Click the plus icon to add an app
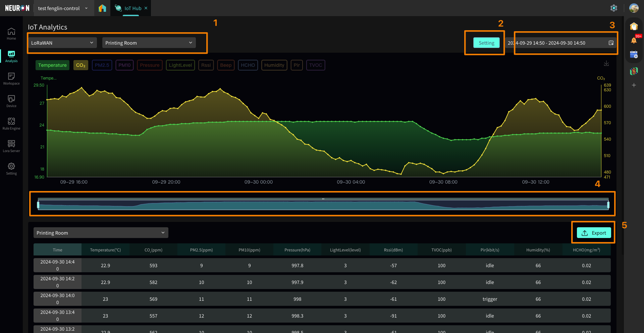644x333 pixels. [x=634, y=85]
